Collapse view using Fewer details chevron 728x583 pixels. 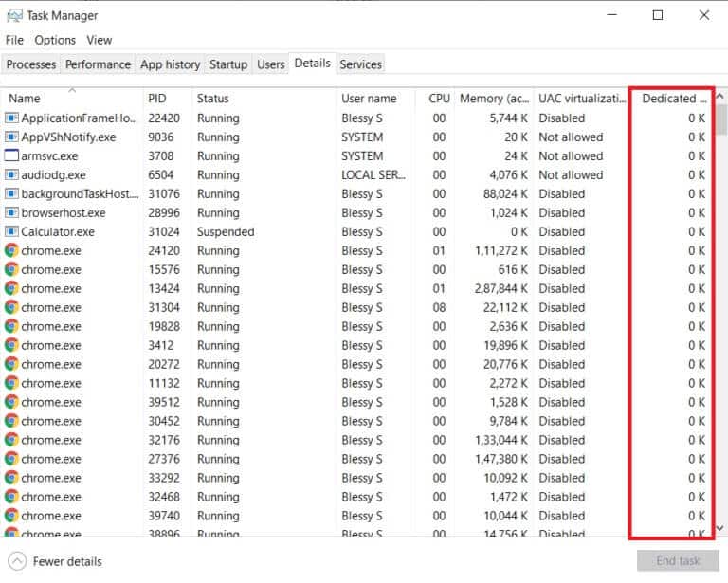(17, 560)
